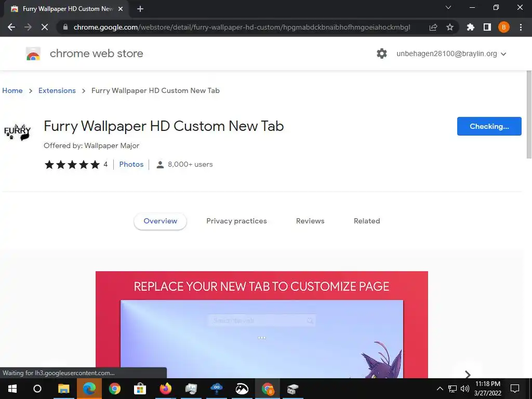Open Cortana search circle
Screen dimensions: 532x399
(x=37, y=389)
